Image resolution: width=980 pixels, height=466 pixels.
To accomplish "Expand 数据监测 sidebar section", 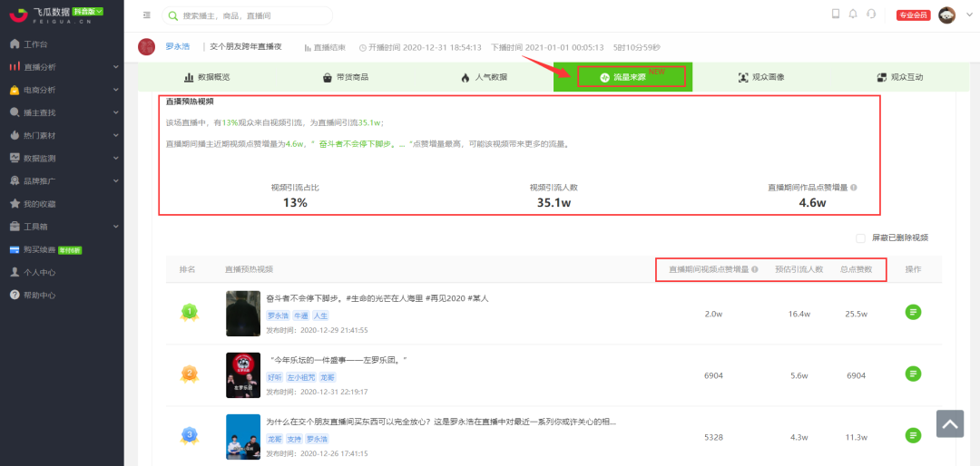I will pos(62,158).
